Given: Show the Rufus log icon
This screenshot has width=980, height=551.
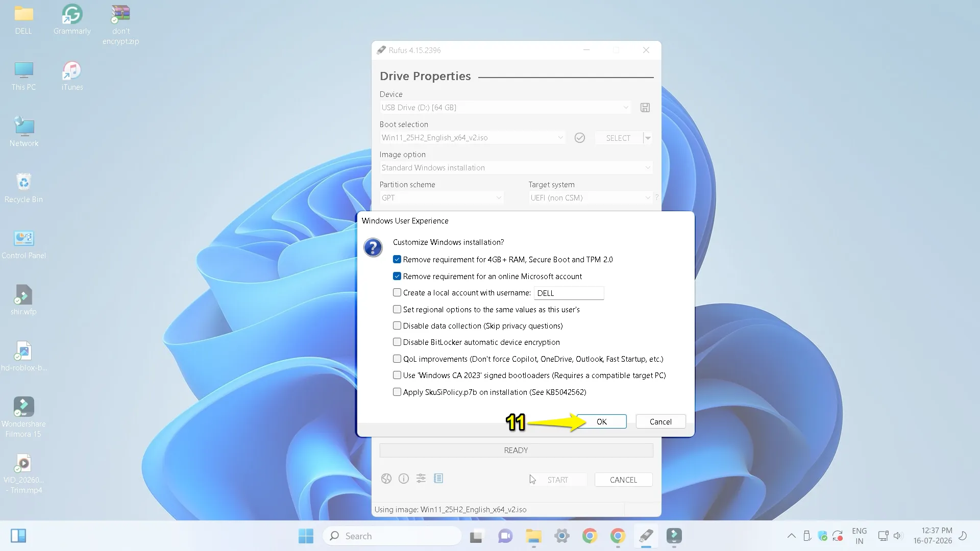Looking at the screenshot, I should point(438,479).
